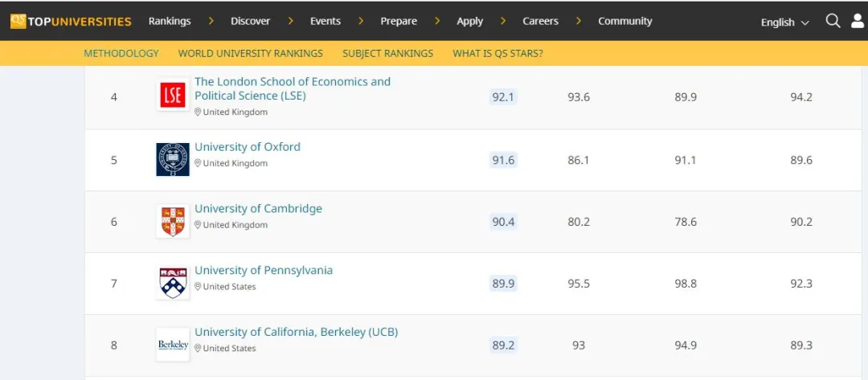868x380 pixels.
Task: Open the Apply menu
Action: pyautogui.click(x=470, y=21)
